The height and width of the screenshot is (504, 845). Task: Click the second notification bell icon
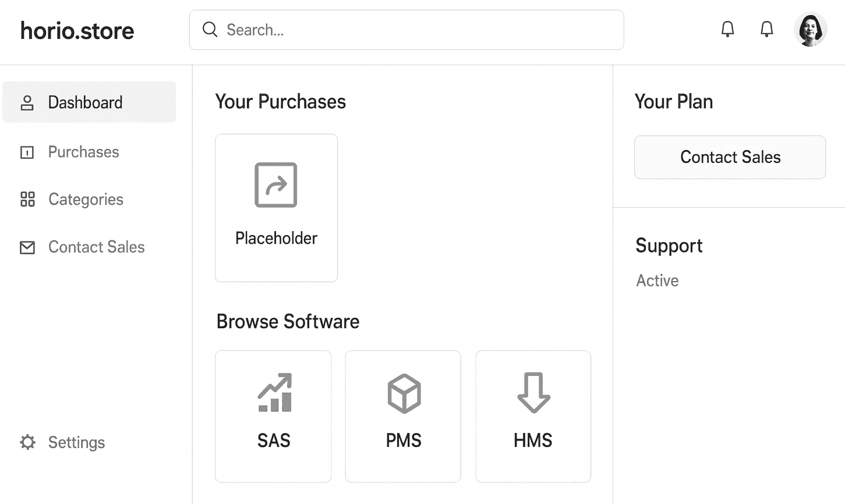click(x=767, y=29)
